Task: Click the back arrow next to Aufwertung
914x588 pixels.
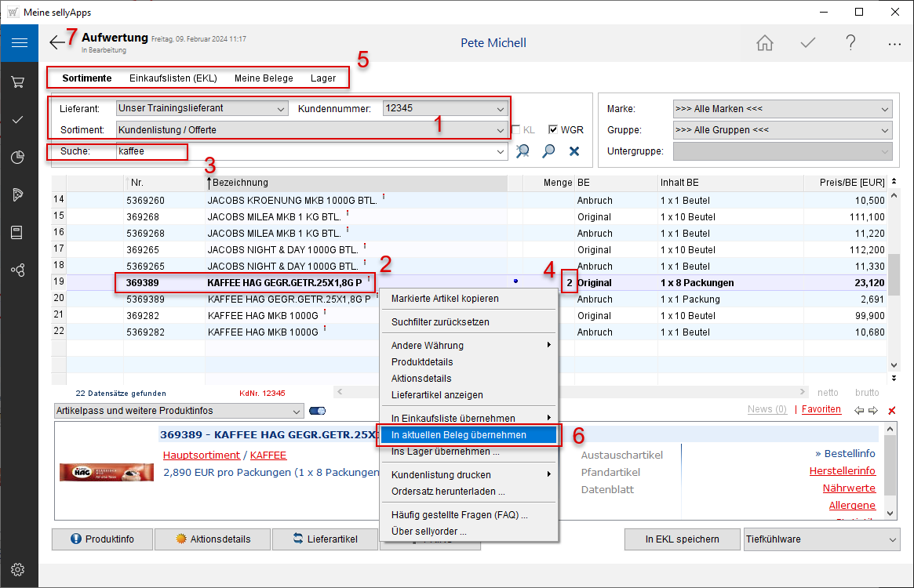Action: click(x=56, y=43)
